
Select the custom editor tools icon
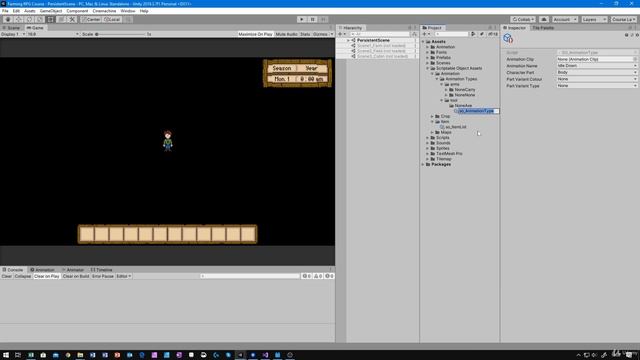(72, 19)
